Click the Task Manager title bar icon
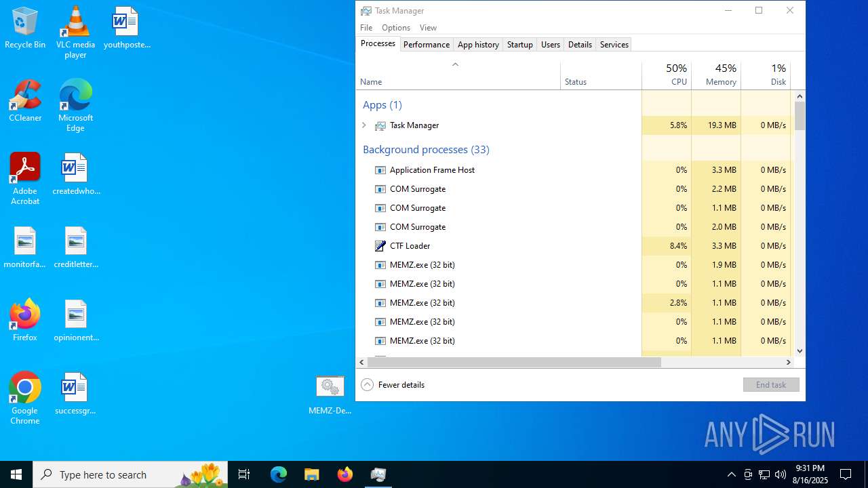Viewport: 868px width, 488px height. pyautogui.click(x=366, y=11)
